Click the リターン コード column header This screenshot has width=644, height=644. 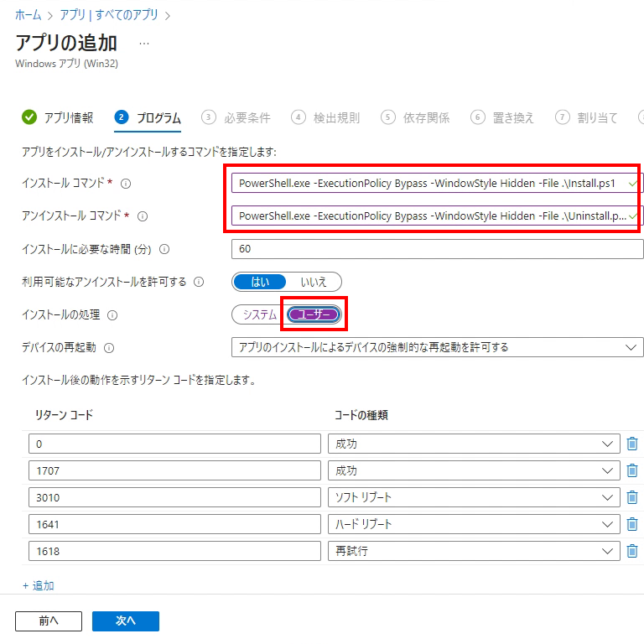pos(64,415)
